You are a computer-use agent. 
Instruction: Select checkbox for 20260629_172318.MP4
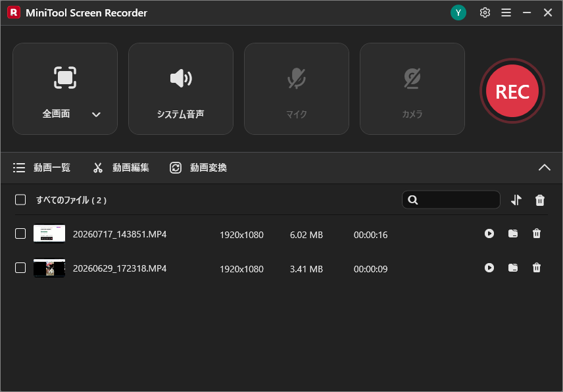point(20,268)
